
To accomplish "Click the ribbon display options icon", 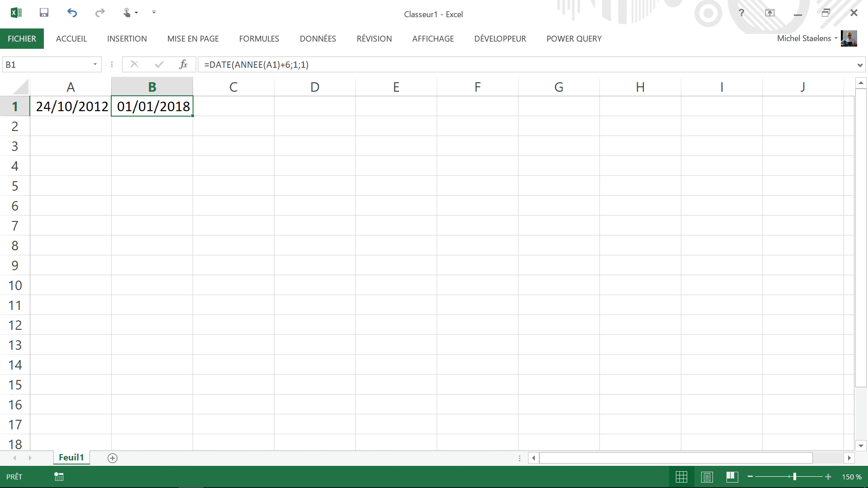I will pyautogui.click(x=769, y=13).
